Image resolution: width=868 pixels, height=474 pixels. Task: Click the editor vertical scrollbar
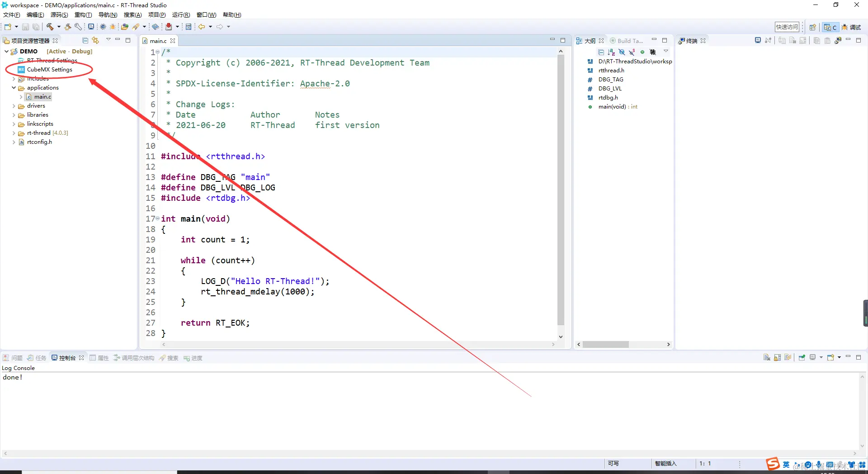tap(561, 190)
